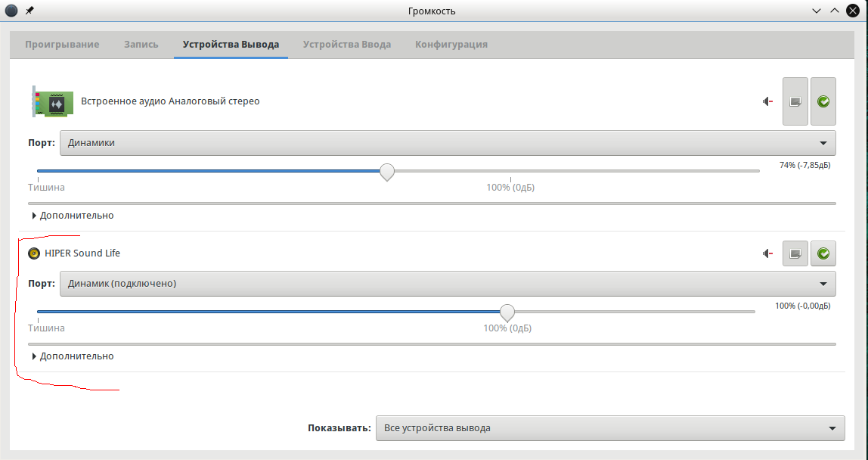The image size is (868, 460).
Task: Mute the HIPER Sound Life output
Action: (x=767, y=253)
